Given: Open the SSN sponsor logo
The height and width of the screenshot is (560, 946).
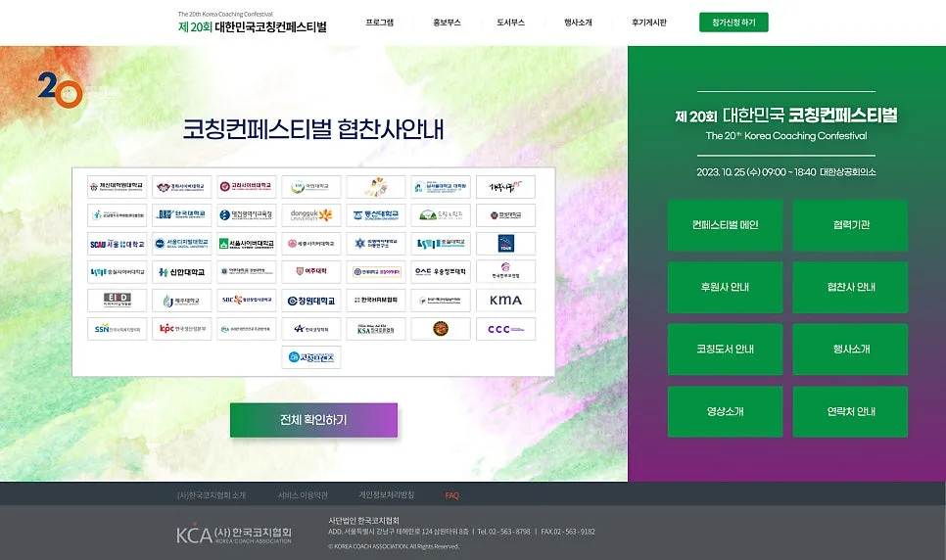Looking at the screenshot, I should [118, 329].
